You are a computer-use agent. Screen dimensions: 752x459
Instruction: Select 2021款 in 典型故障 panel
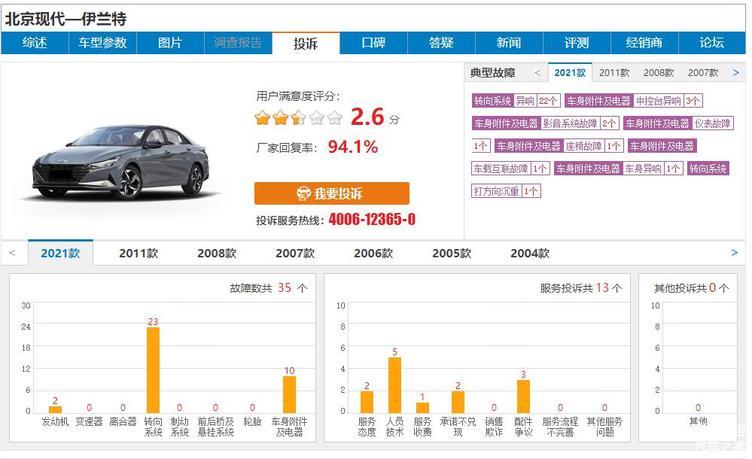point(570,73)
